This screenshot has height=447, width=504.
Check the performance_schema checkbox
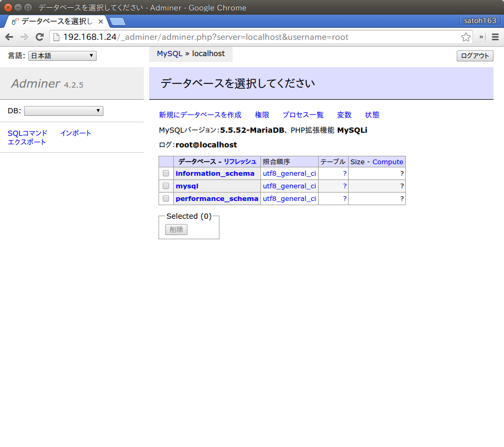tap(166, 198)
